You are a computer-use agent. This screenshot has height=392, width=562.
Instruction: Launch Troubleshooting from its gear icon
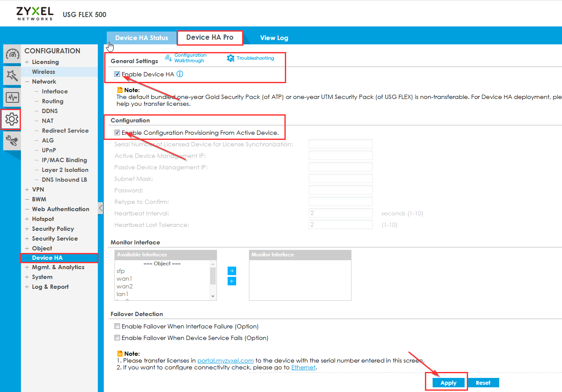(231, 58)
